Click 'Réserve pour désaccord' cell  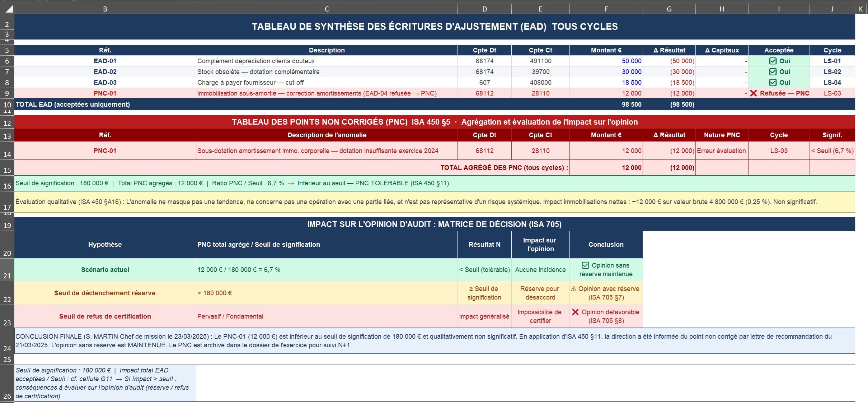click(x=540, y=293)
